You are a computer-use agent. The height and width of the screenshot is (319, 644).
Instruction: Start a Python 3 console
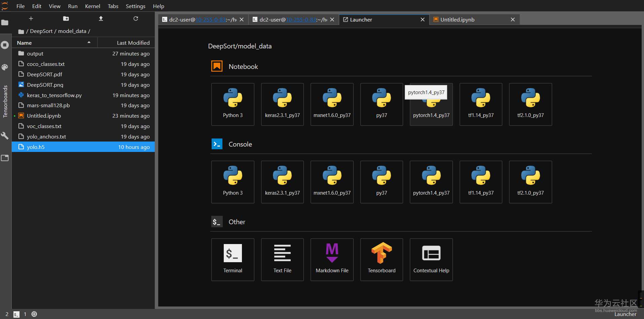(233, 182)
